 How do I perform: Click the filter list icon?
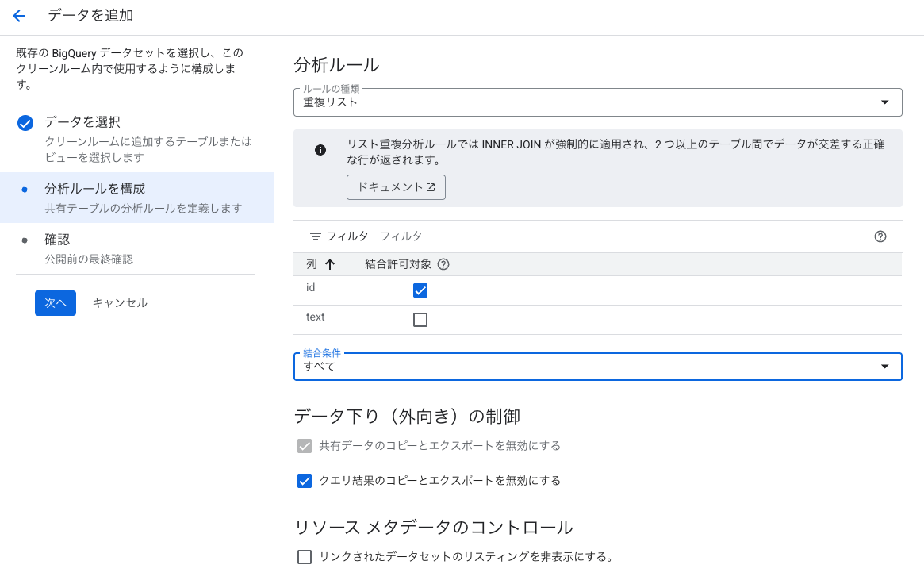(x=316, y=236)
